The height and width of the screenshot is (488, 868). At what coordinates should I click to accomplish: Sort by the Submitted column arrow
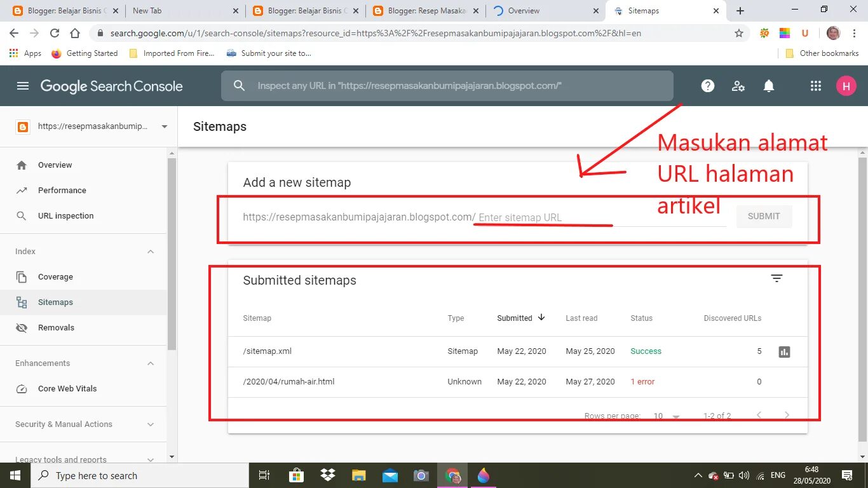coord(541,318)
